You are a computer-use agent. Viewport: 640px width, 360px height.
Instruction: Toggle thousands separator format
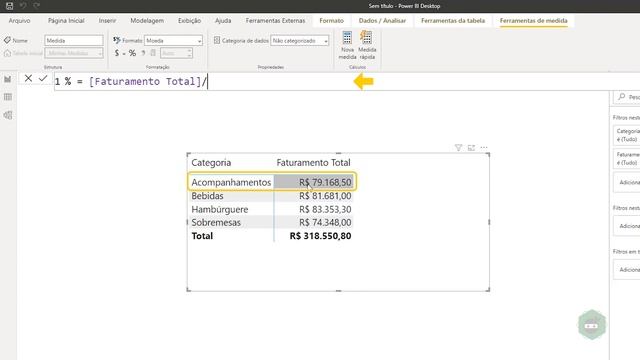tap(143, 53)
